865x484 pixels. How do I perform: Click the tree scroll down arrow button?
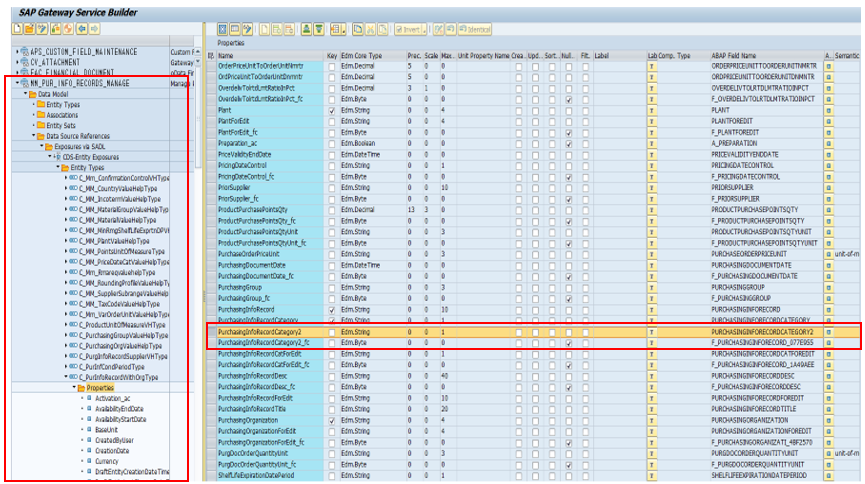coord(198,62)
